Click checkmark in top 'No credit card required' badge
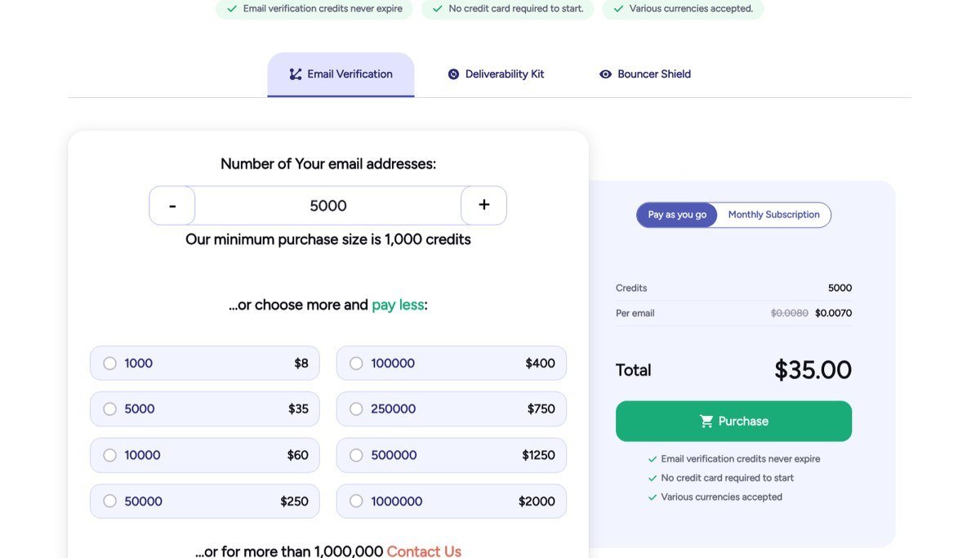This screenshot has height=558, width=980. (x=438, y=9)
